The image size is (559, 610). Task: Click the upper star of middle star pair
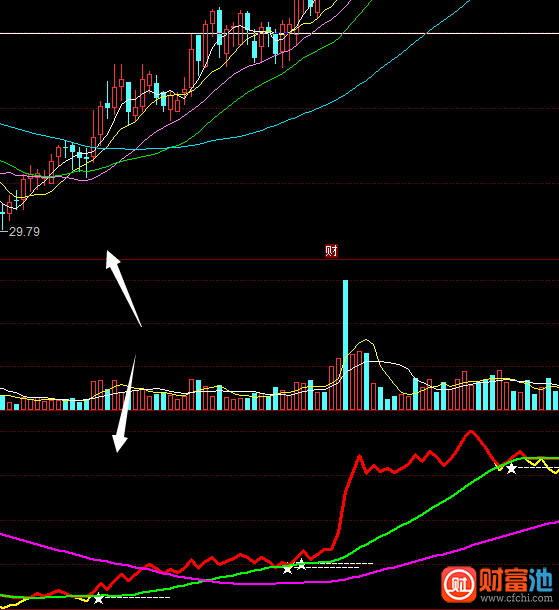click(301, 564)
